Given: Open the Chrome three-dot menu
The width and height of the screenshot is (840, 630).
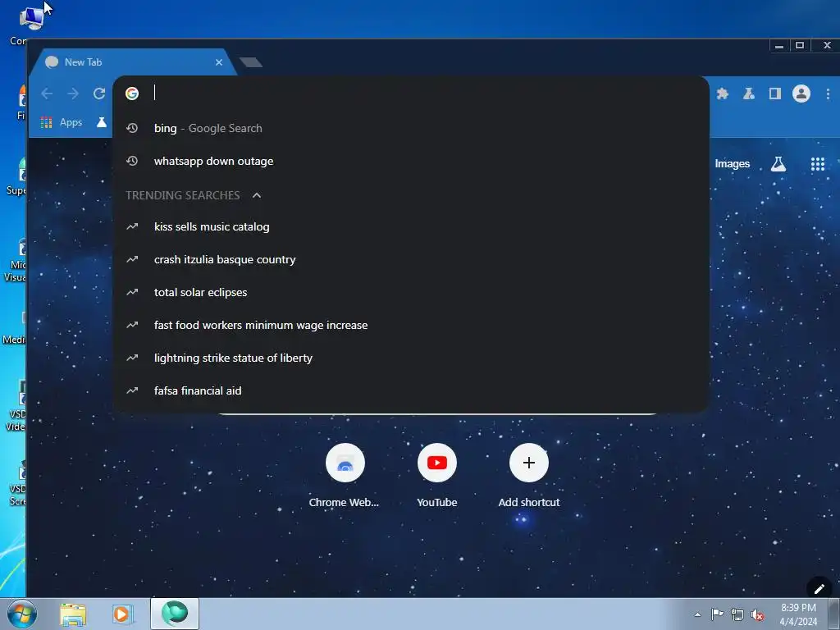Looking at the screenshot, I should click(828, 94).
